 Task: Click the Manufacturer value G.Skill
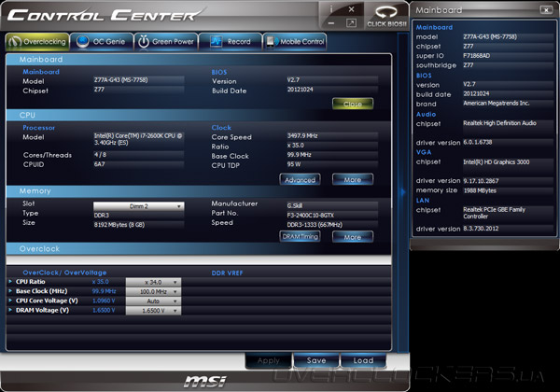(x=332, y=205)
